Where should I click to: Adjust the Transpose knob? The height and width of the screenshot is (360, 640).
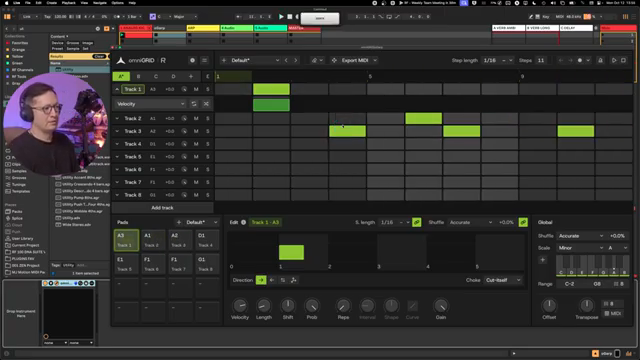(x=587, y=305)
